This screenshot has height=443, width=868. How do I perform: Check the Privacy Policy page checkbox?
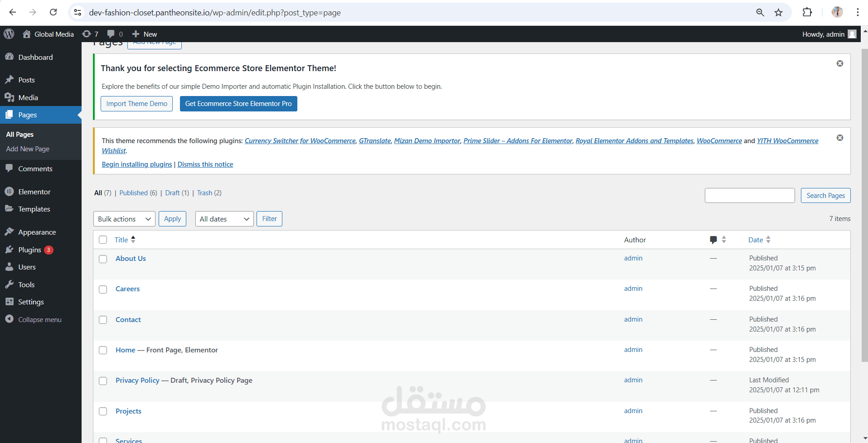[103, 380]
